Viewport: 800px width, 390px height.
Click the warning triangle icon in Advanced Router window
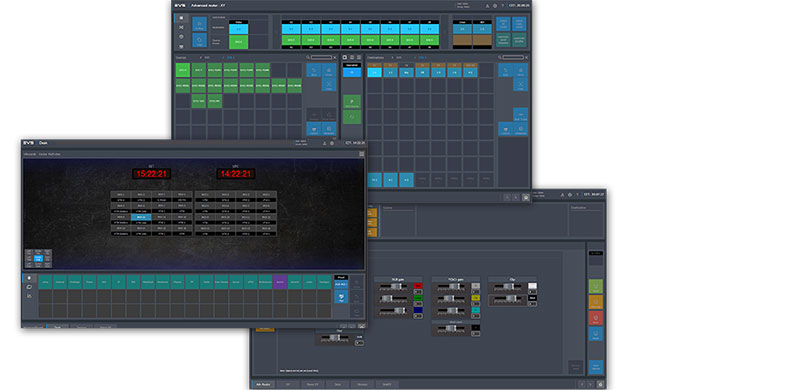[487, 6]
